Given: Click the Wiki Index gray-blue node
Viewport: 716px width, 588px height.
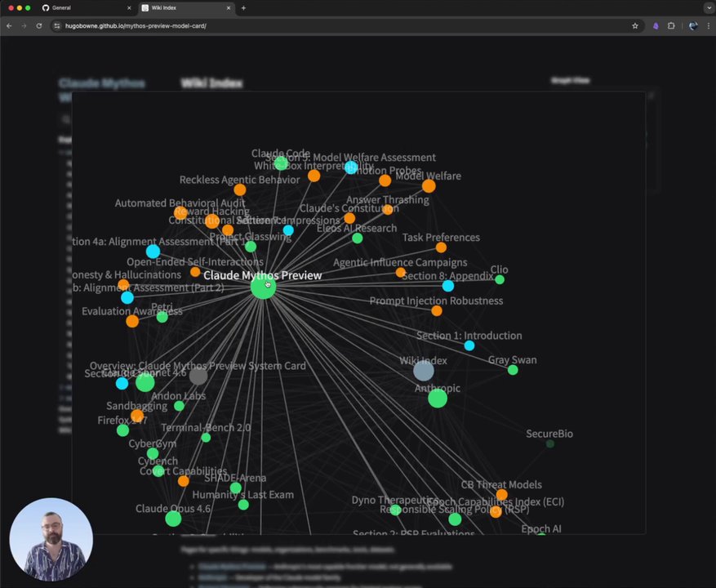Looking at the screenshot, I should coord(423,371).
